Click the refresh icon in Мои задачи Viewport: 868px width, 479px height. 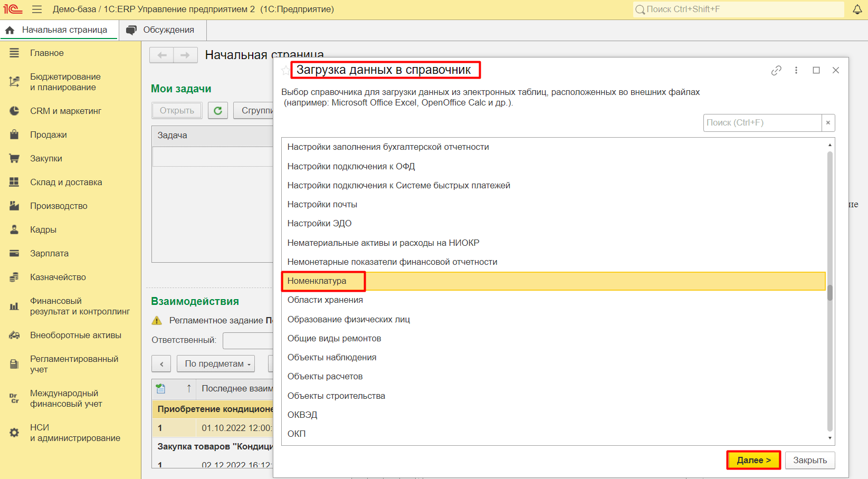pos(217,110)
